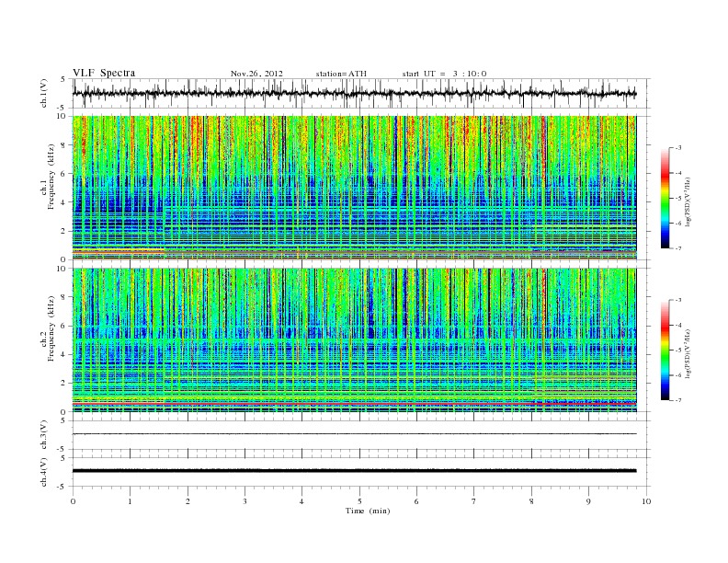The image size is (728, 563).
Task: Click time axis tick label "7"
Action: [x=473, y=501]
